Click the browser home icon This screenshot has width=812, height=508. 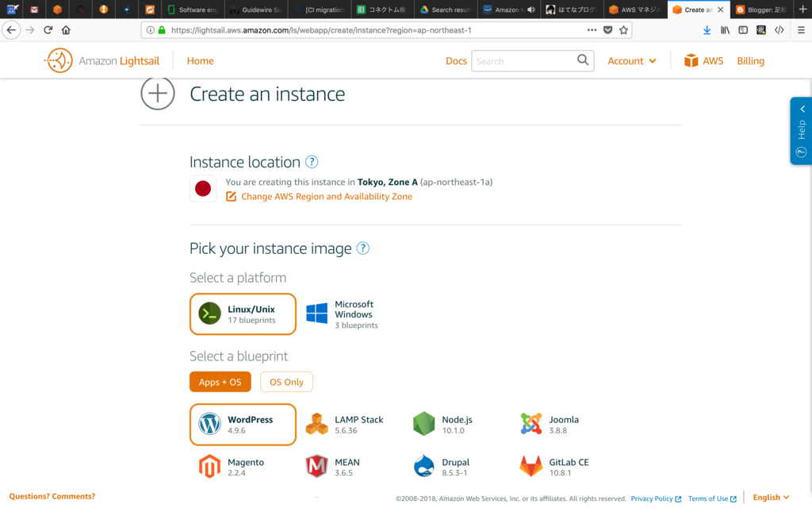pyautogui.click(x=66, y=30)
